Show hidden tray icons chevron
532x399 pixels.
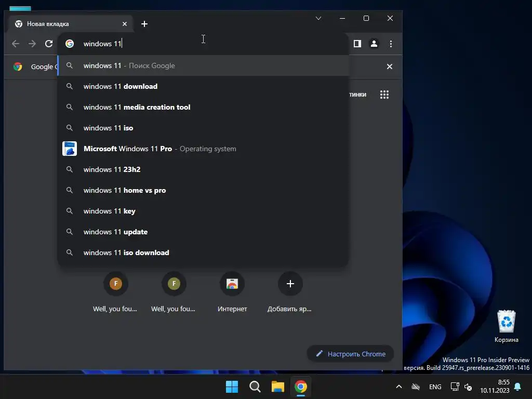click(x=399, y=387)
